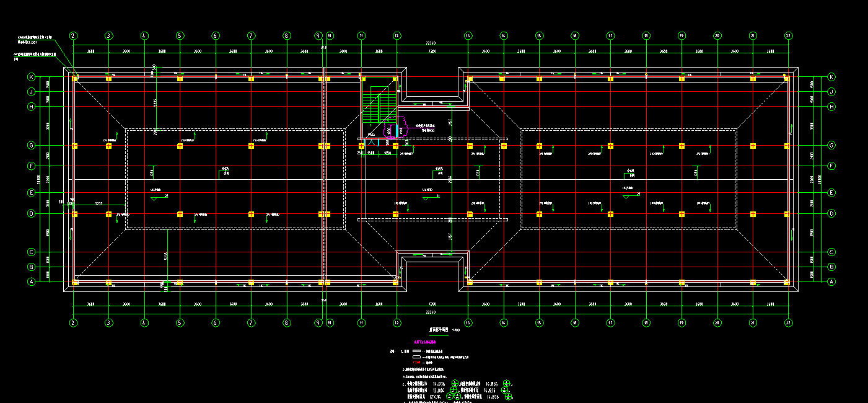
Task: Select the right-side axis bubble A
Action: pos(831,281)
